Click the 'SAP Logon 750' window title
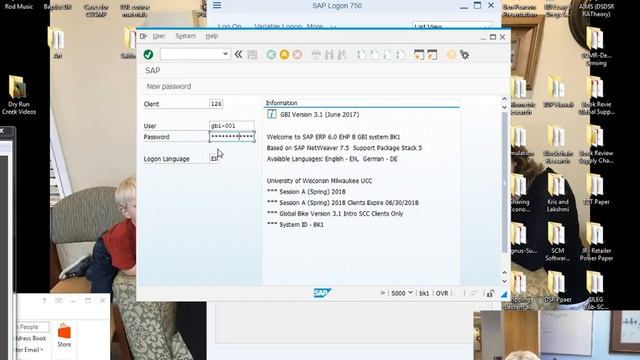Screen dimensions: 640x360 click(337, 6)
